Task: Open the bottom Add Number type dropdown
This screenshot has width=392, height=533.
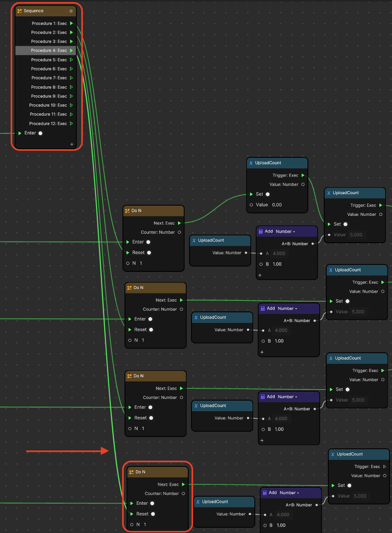Action: 290,493
